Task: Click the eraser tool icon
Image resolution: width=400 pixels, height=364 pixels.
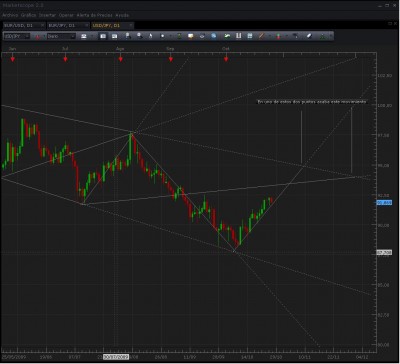Action: pyautogui.click(x=309, y=36)
